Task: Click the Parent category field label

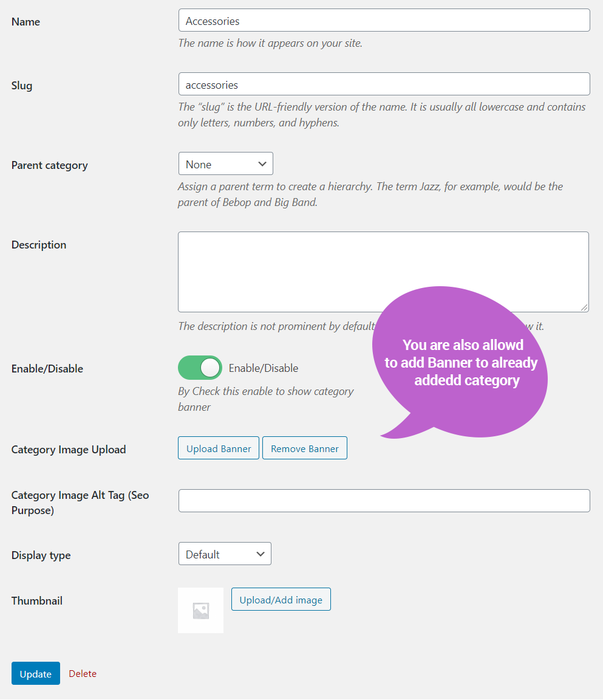Action: (50, 165)
